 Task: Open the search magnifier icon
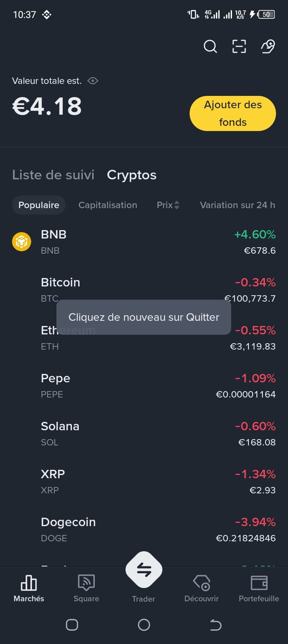click(210, 47)
